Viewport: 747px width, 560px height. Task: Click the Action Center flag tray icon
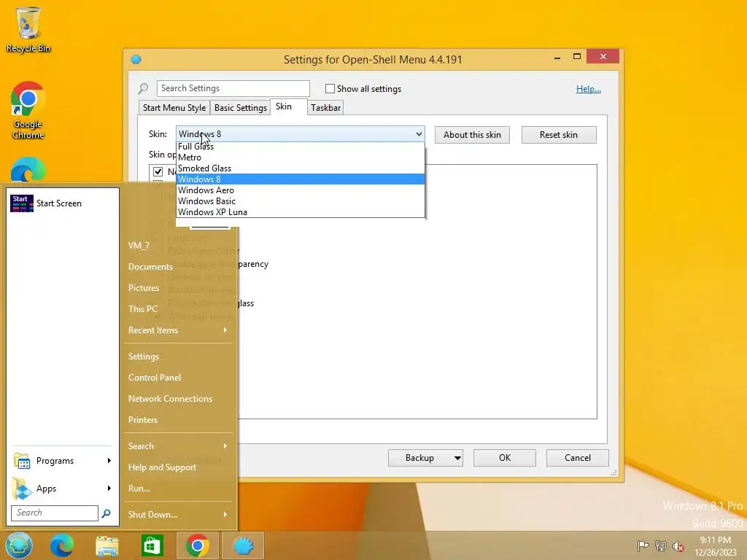(x=643, y=545)
